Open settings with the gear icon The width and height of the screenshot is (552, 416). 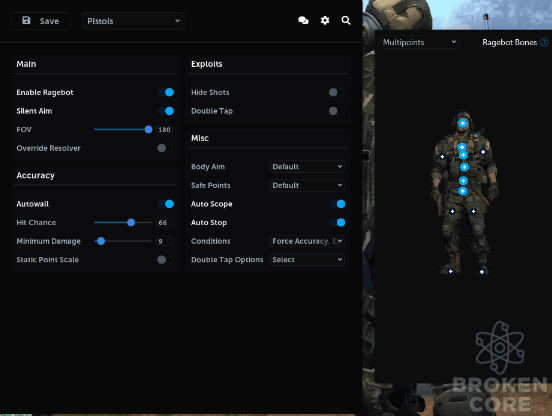[x=325, y=20]
